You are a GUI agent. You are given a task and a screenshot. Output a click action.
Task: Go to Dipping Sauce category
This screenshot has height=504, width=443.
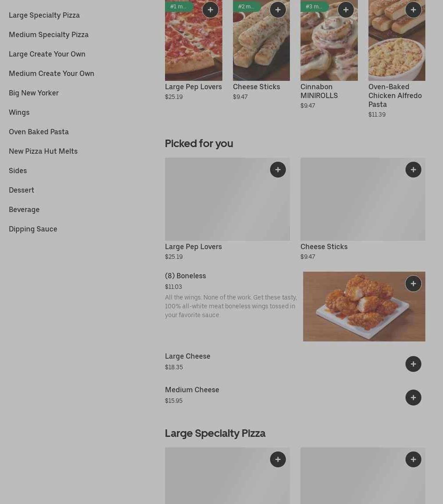33,229
